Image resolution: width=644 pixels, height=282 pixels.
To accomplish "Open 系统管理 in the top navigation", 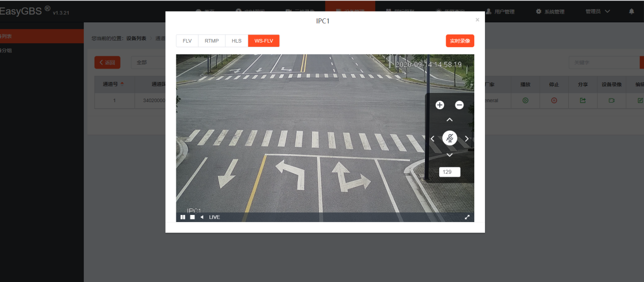I will pyautogui.click(x=553, y=11).
